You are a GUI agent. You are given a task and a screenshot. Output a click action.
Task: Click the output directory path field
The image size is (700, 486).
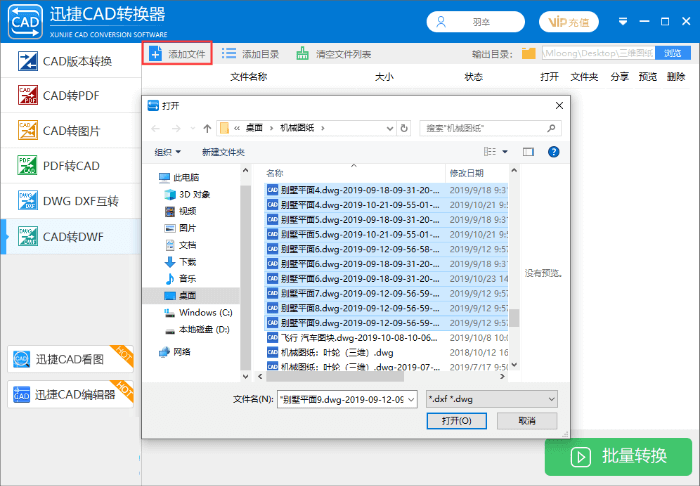598,54
